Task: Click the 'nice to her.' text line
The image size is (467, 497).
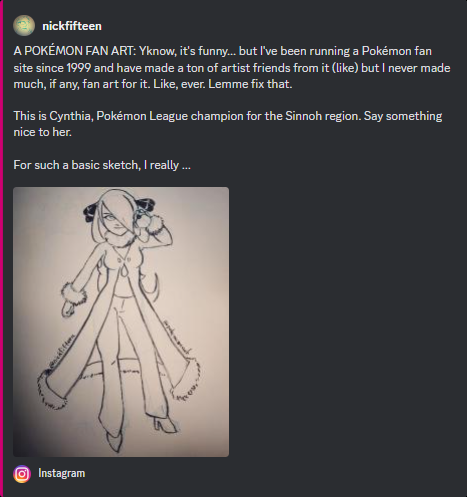Action: tap(43, 132)
